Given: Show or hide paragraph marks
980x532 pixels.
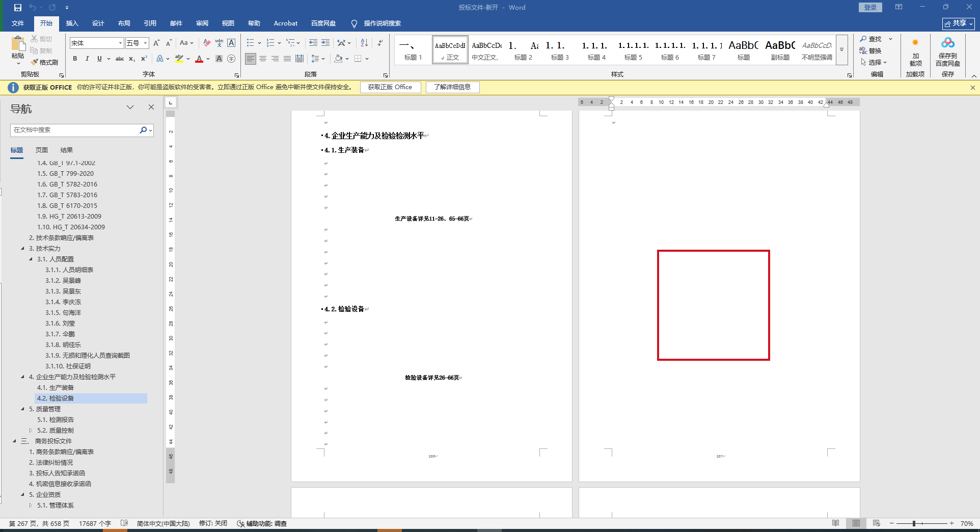Looking at the screenshot, I should click(x=380, y=43).
